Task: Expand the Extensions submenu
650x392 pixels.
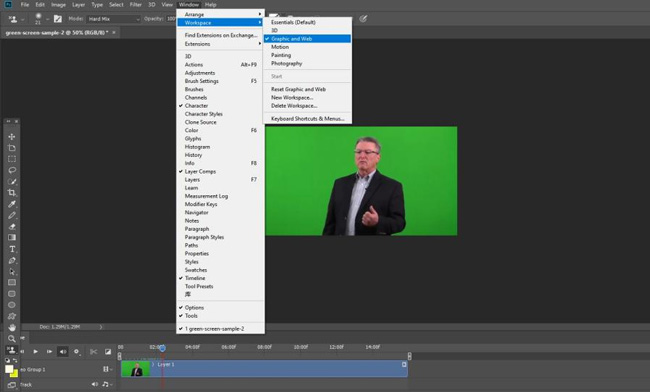Action: 221,44
